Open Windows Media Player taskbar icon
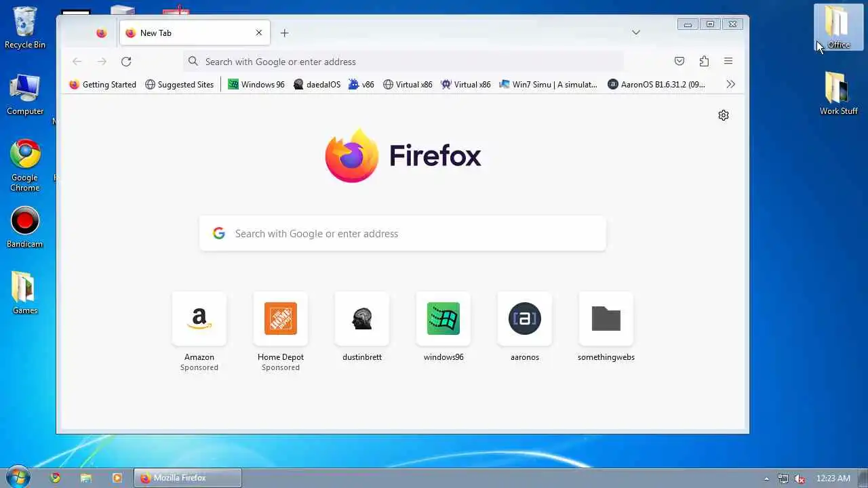This screenshot has width=868, height=488. coord(117,478)
